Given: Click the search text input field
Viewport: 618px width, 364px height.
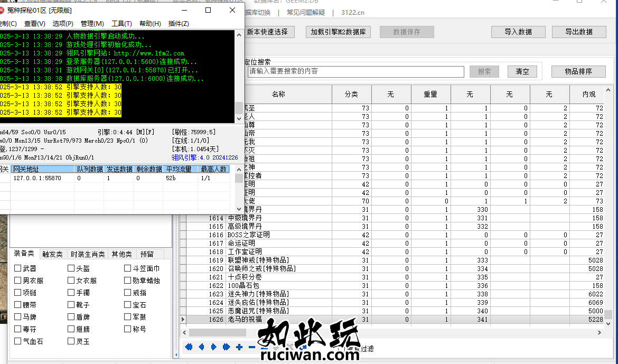Looking at the screenshot, I should point(355,71).
